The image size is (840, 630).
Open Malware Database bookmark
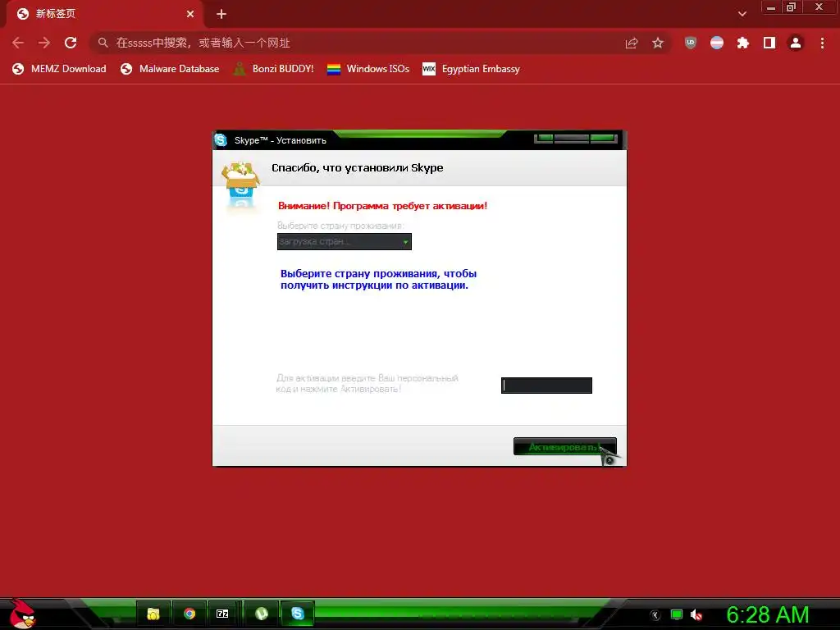(170, 69)
